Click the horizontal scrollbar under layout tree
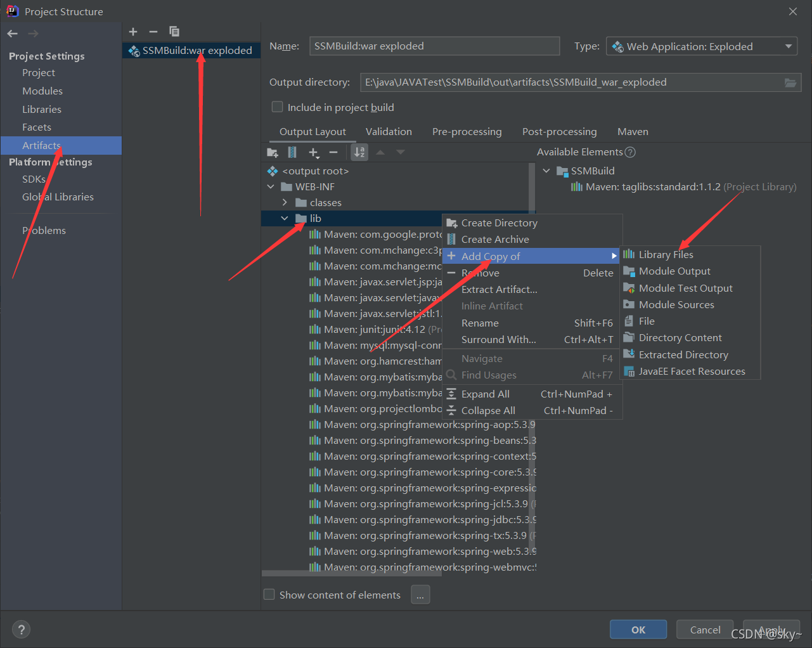The image size is (812, 648). 352,574
